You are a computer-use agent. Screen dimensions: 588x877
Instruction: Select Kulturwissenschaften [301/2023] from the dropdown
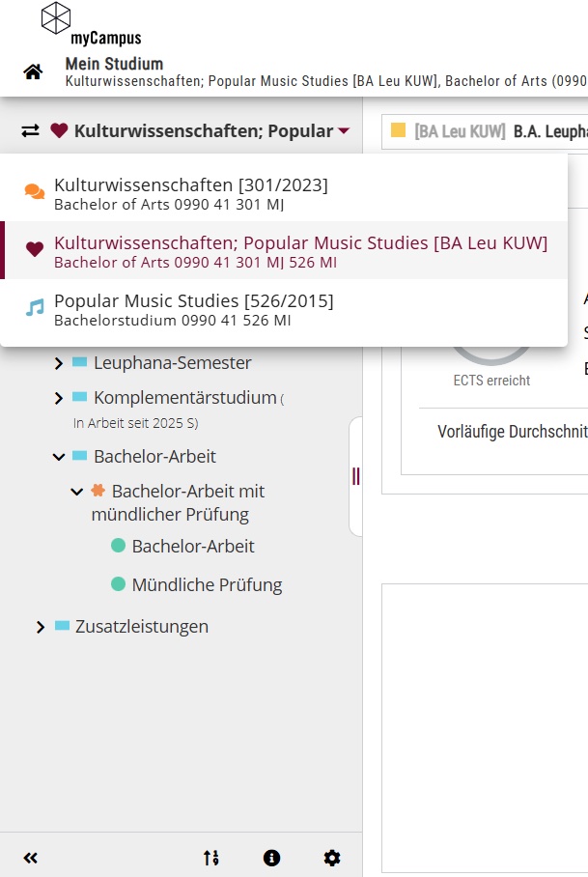190,192
